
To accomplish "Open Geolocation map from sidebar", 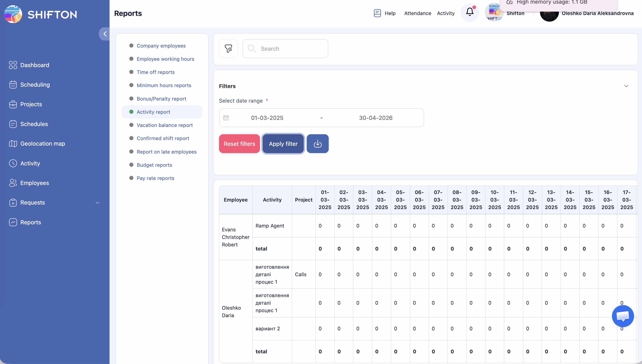I will pos(43,144).
